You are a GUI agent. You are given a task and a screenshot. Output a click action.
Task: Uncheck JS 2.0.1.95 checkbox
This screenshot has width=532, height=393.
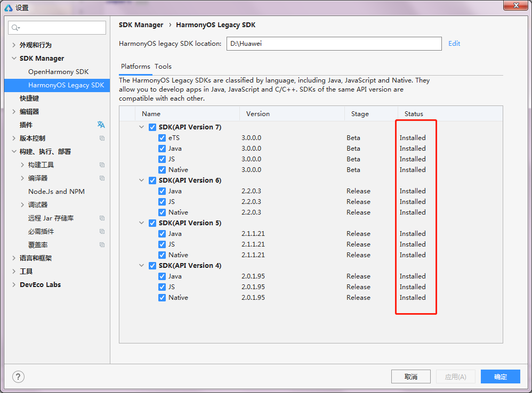coord(162,287)
